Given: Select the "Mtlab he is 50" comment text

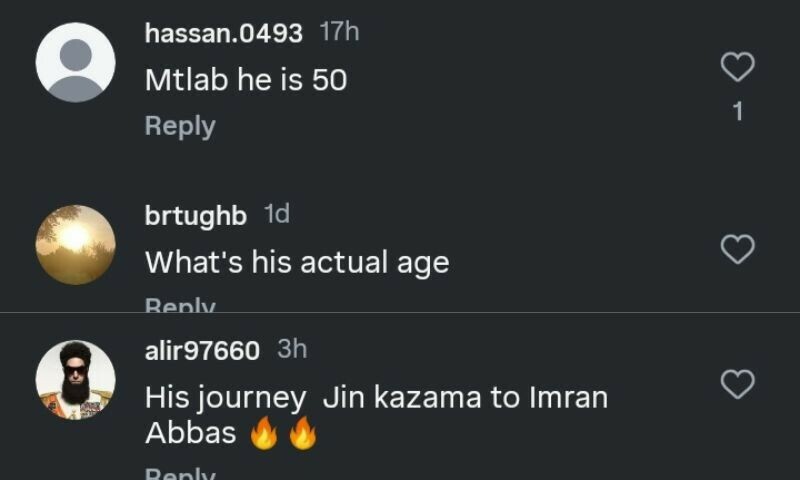Looking at the screenshot, I should point(246,80).
